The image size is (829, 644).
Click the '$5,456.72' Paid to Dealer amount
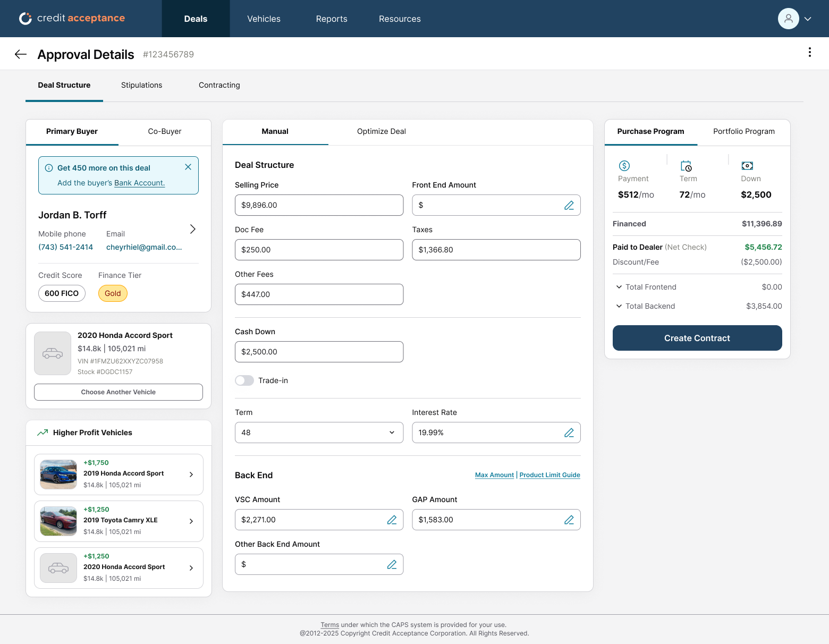(763, 247)
